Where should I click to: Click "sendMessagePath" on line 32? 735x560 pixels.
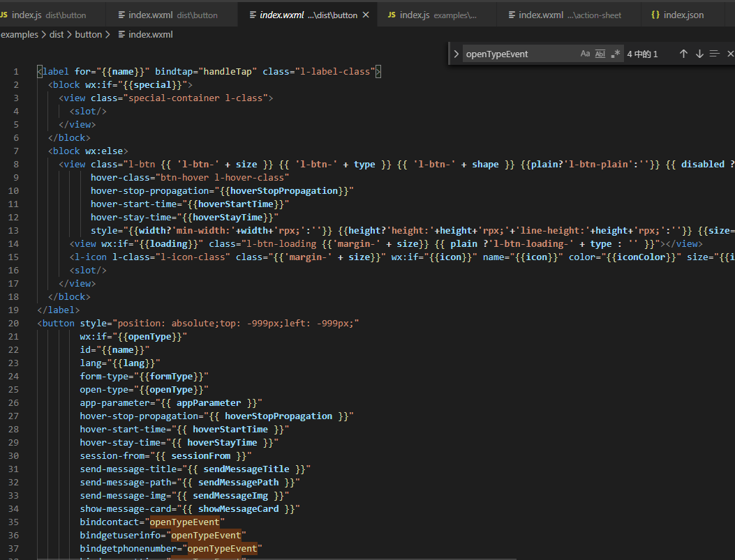tap(238, 482)
